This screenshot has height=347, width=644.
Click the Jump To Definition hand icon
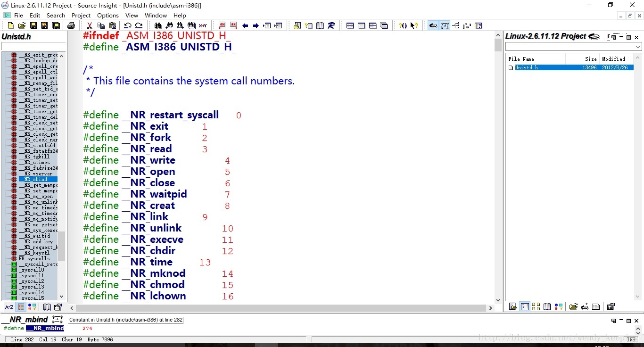[x=297, y=25]
